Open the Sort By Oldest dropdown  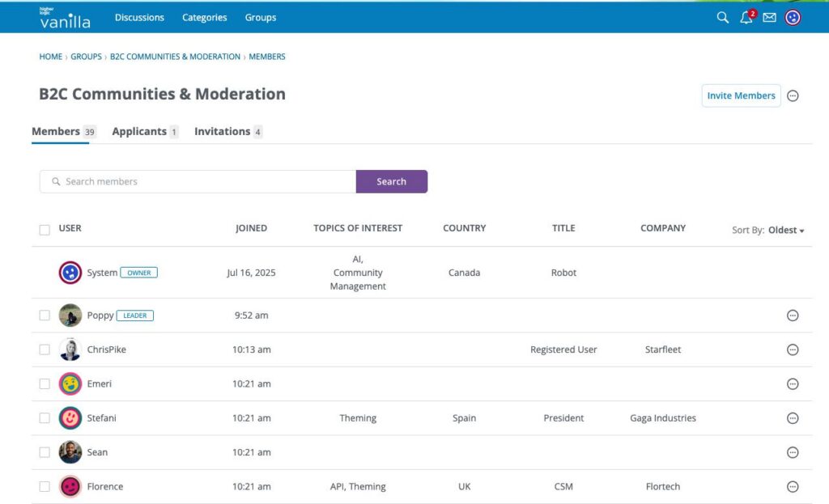click(x=784, y=230)
